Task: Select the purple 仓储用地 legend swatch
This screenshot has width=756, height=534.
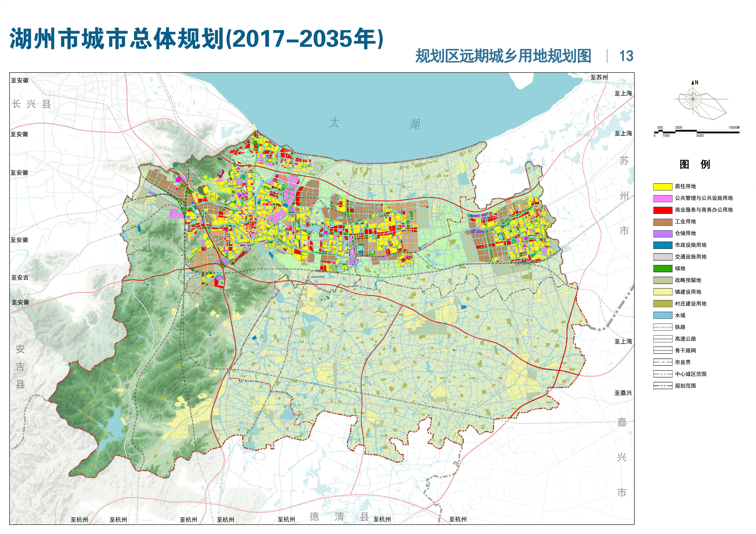Action: pyautogui.click(x=662, y=234)
